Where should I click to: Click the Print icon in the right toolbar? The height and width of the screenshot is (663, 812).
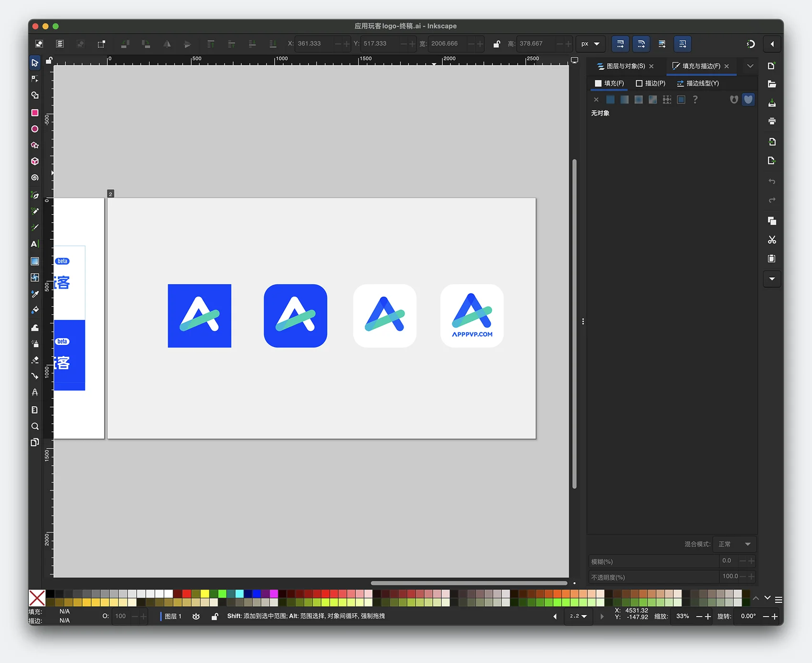772,121
